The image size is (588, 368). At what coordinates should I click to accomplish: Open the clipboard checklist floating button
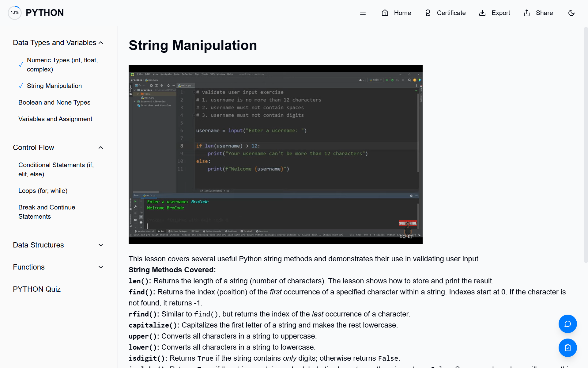coord(567,348)
